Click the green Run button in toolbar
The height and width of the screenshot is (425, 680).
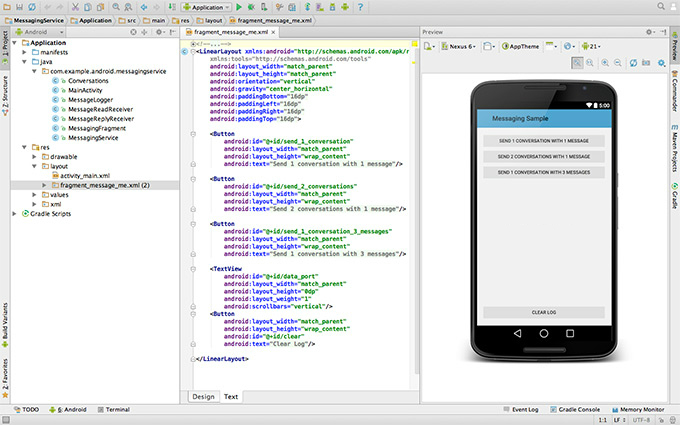[238, 7]
